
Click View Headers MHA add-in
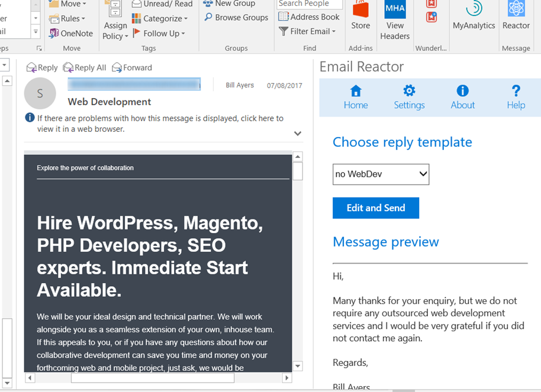pyautogui.click(x=395, y=21)
